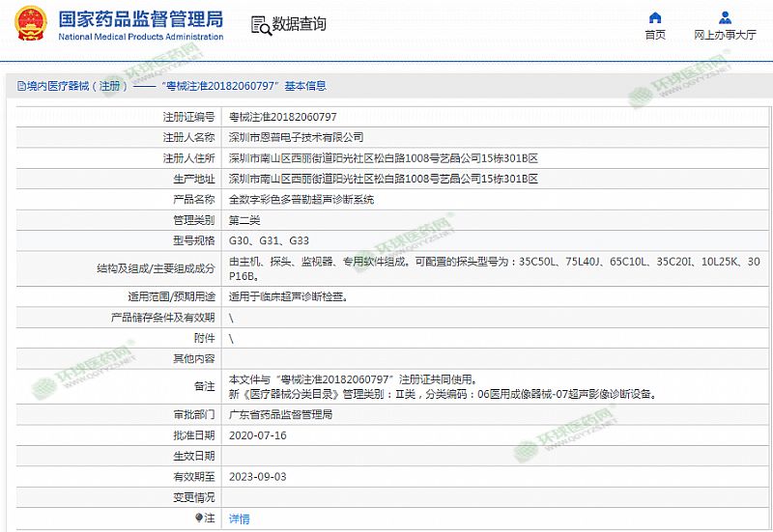Click the expiry date 2023-09-03
This screenshot has width=773, height=532.
click(257, 477)
